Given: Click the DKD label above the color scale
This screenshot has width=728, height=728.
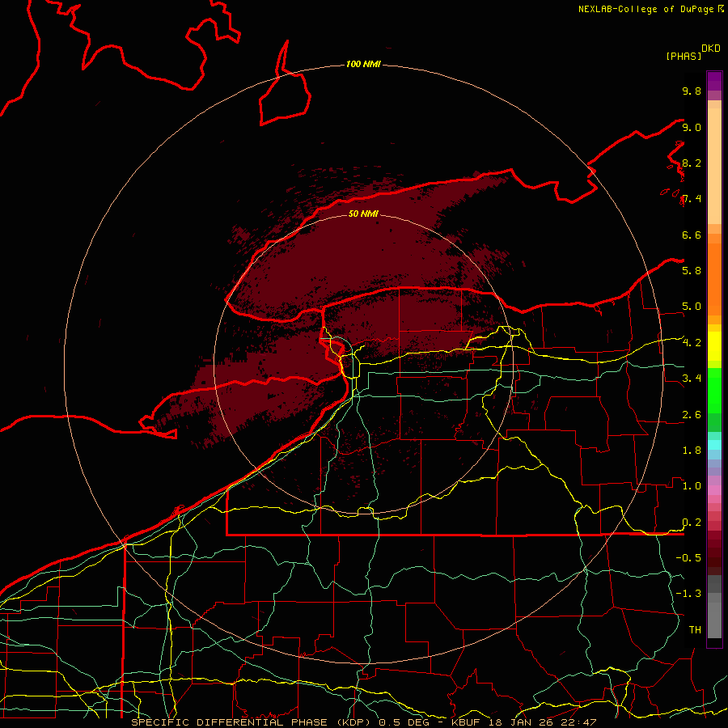Looking at the screenshot, I should pos(711,49).
